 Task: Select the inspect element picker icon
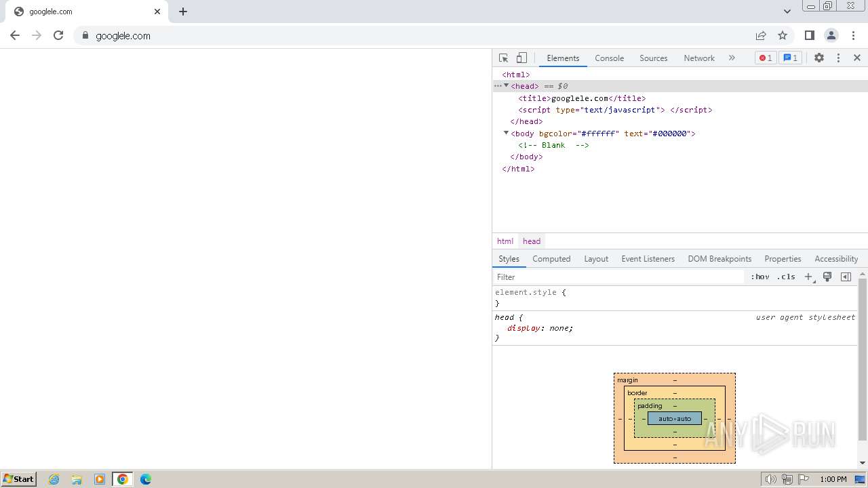point(503,58)
